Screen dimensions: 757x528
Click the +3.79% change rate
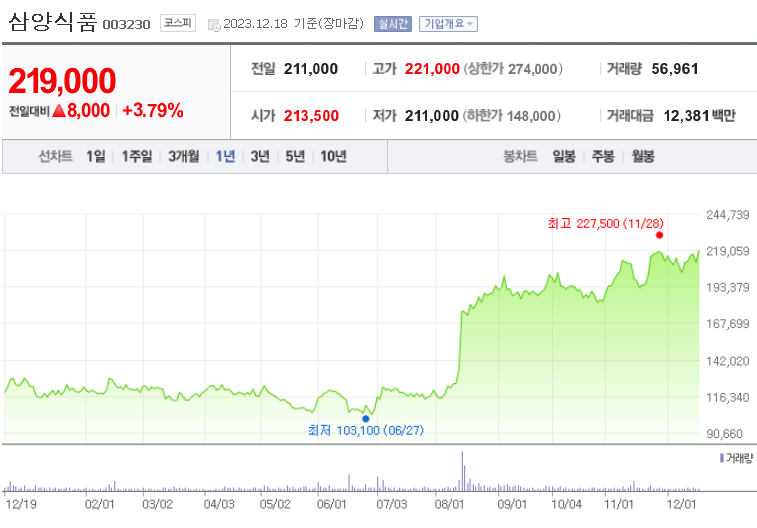coord(153,111)
